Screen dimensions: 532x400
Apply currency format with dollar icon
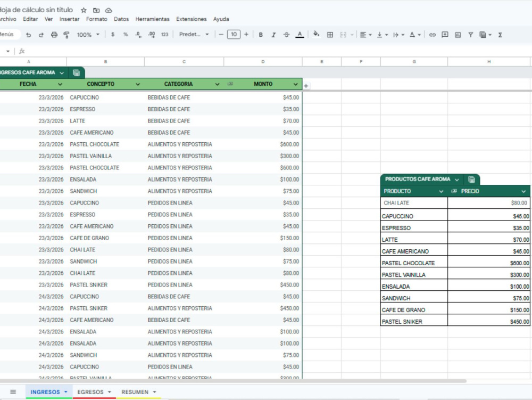click(x=113, y=35)
